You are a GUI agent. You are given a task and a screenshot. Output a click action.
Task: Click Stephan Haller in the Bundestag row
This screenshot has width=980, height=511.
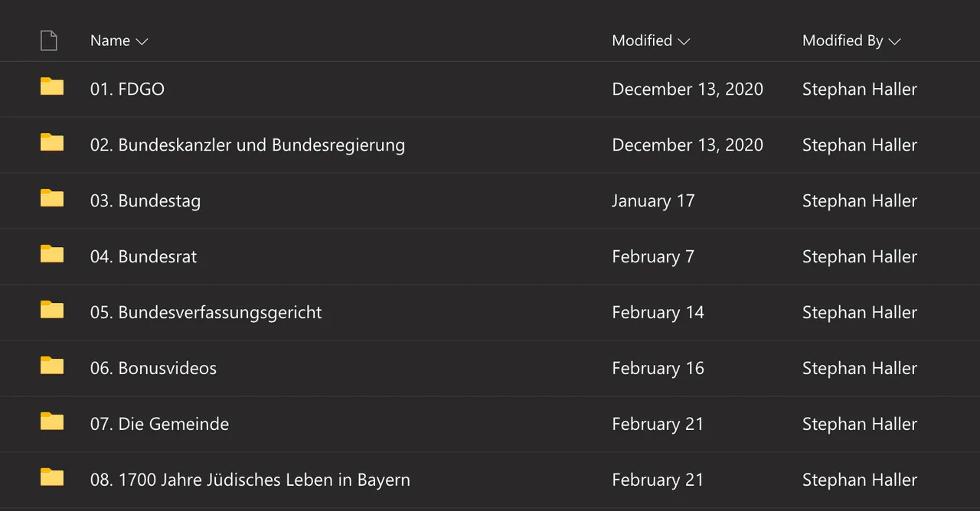pos(860,200)
